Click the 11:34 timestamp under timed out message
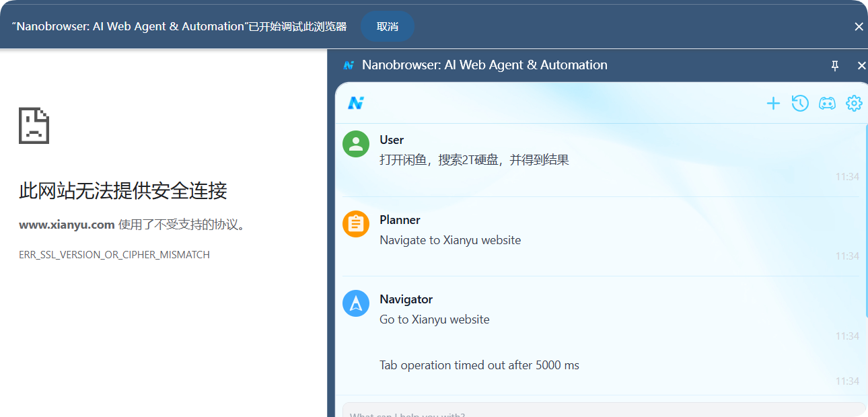The width and height of the screenshot is (868, 417). click(x=847, y=381)
